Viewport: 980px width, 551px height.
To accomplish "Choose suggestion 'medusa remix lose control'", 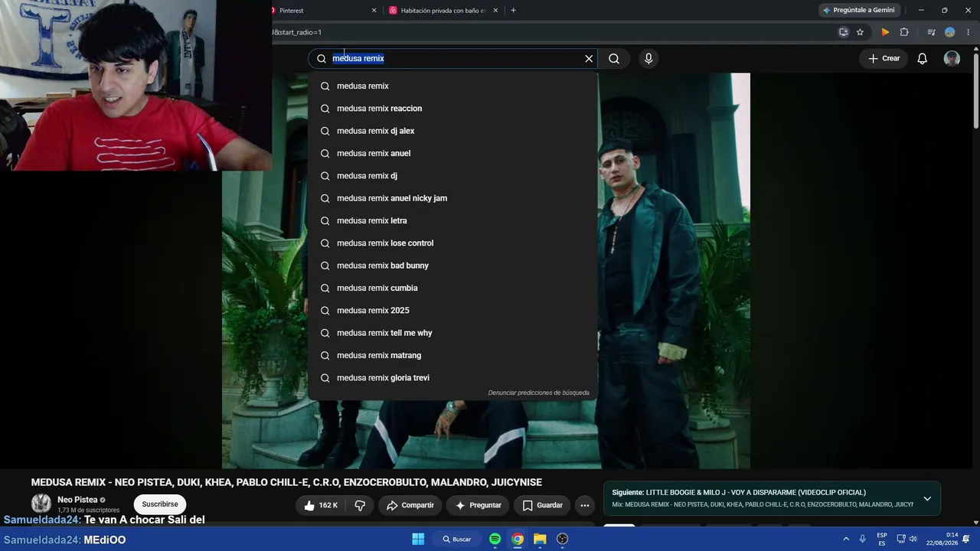I will (x=452, y=243).
